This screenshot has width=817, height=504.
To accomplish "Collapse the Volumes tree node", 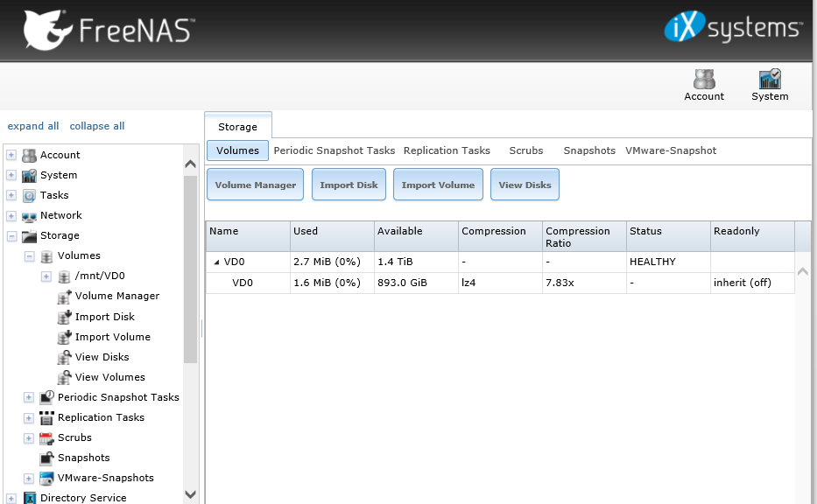I will coord(29,255).
